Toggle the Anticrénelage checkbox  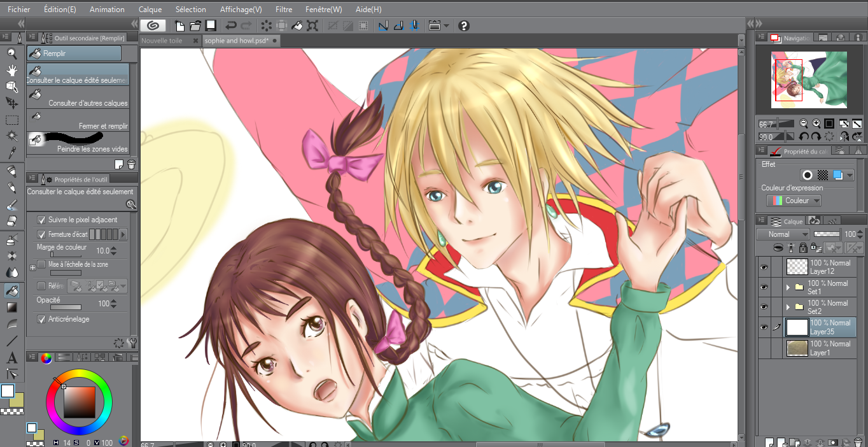[x=41, y=319]
